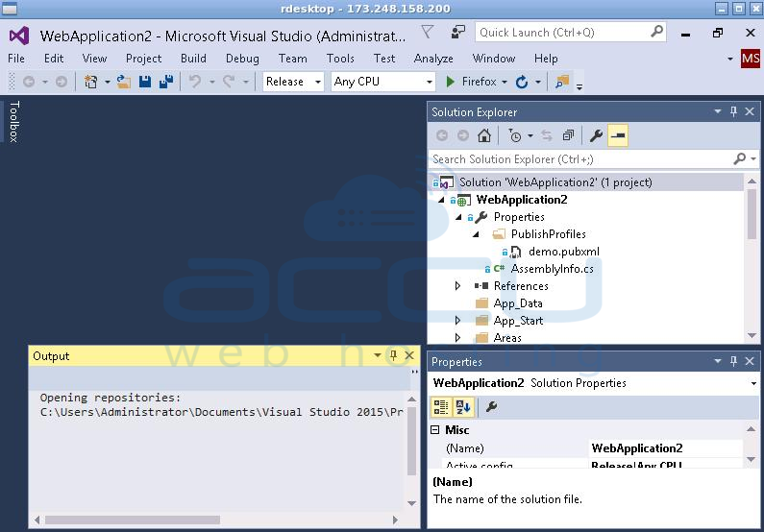The width and height of the screenshot is (764, 532).
Task: Switch Properties to Alphabetical sort
Action: pos(462,407)
